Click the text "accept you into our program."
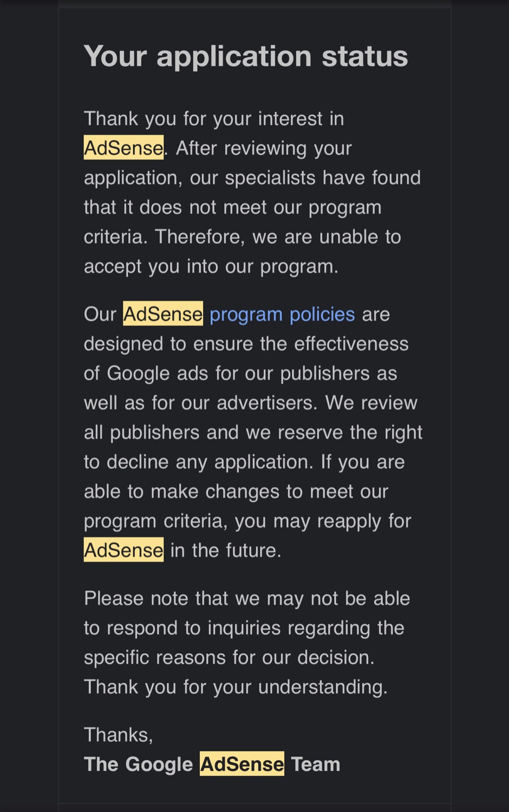The width and height of the screenshot is (509, 812). pos(211,266)
